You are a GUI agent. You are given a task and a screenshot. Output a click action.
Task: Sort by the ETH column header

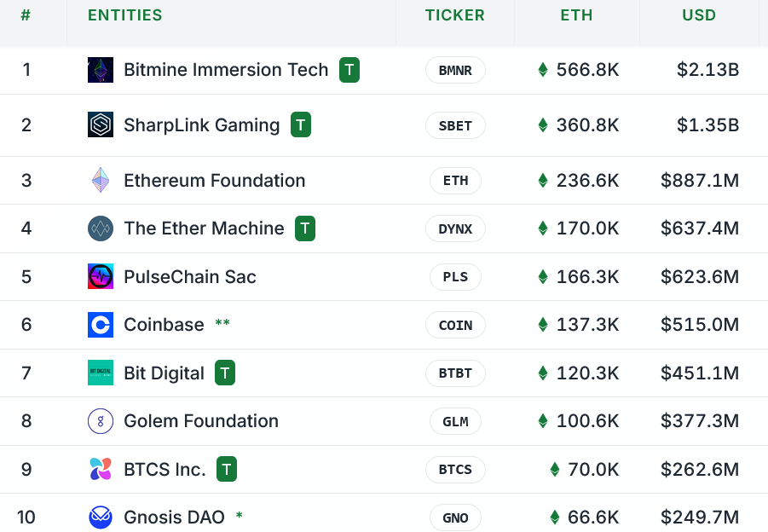click(x=576, y=15)
